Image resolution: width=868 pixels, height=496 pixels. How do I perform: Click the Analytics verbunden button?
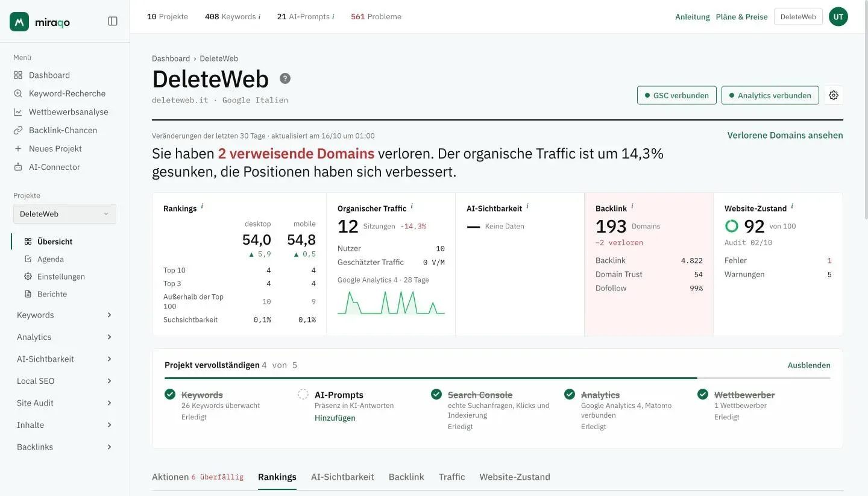coord(770,95)
